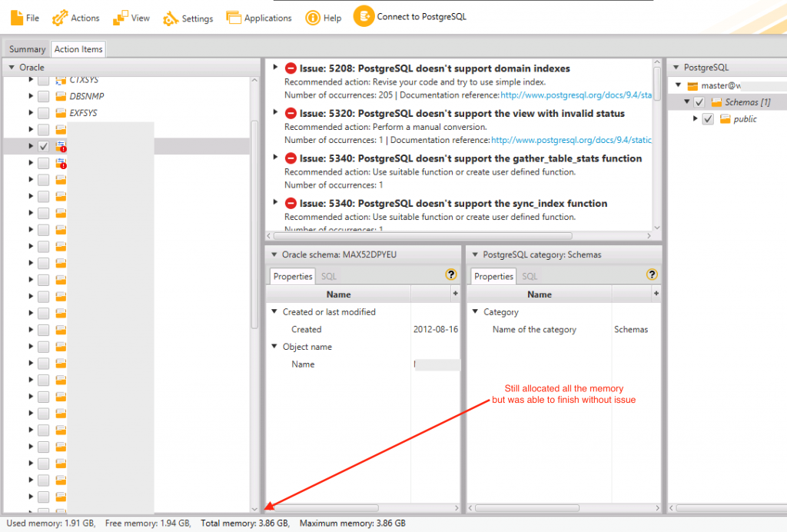Expand the EXFSYS schema node
This screenshot has height=532, width=787.
(31, 112)
